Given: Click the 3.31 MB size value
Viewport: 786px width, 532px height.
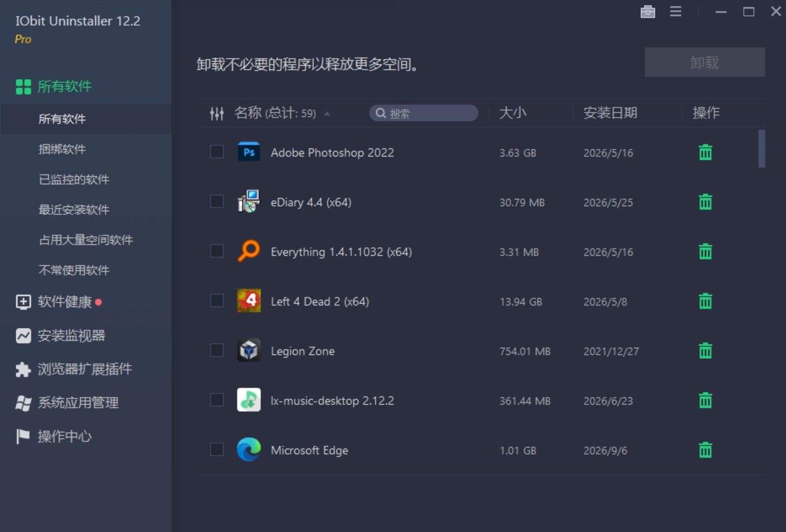Looking at the screenshot, I should point(519,252).
